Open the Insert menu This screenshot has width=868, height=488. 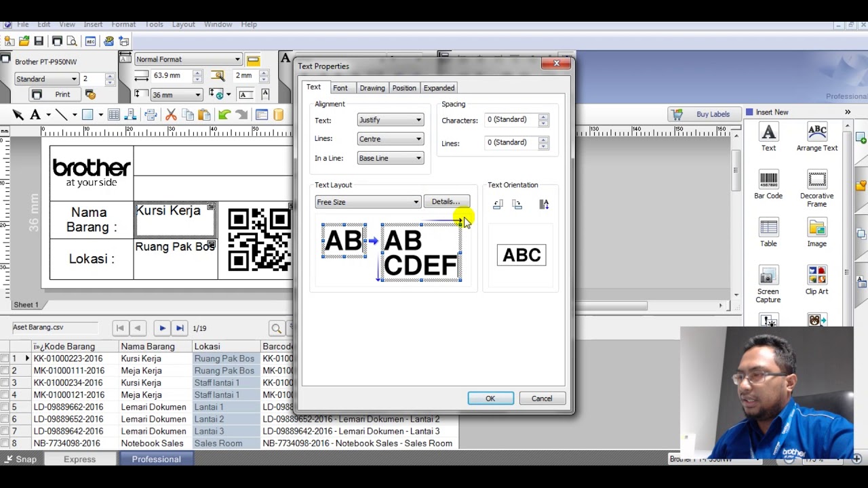(x=93, y=24)
